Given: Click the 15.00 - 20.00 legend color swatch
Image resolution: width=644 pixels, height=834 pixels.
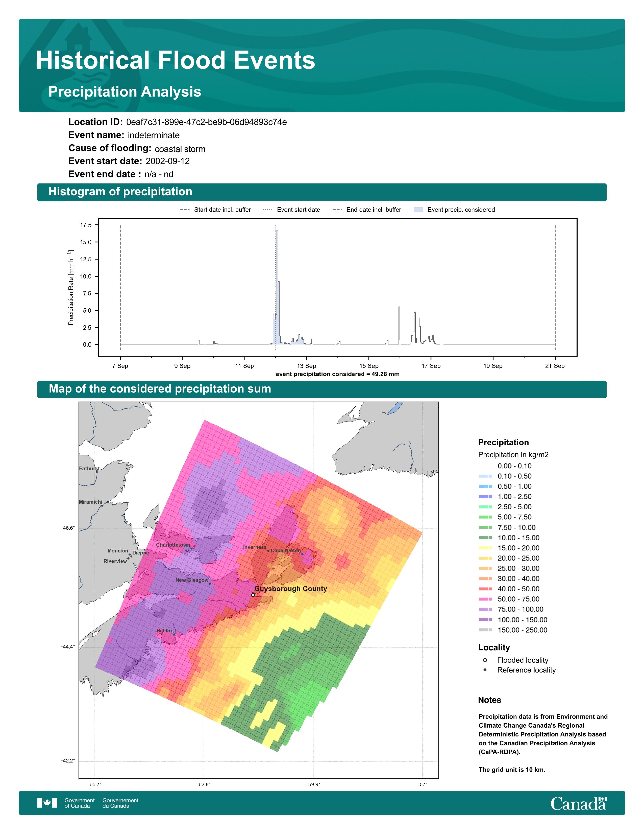Looking at the screenshot, I should click(485, 548).
